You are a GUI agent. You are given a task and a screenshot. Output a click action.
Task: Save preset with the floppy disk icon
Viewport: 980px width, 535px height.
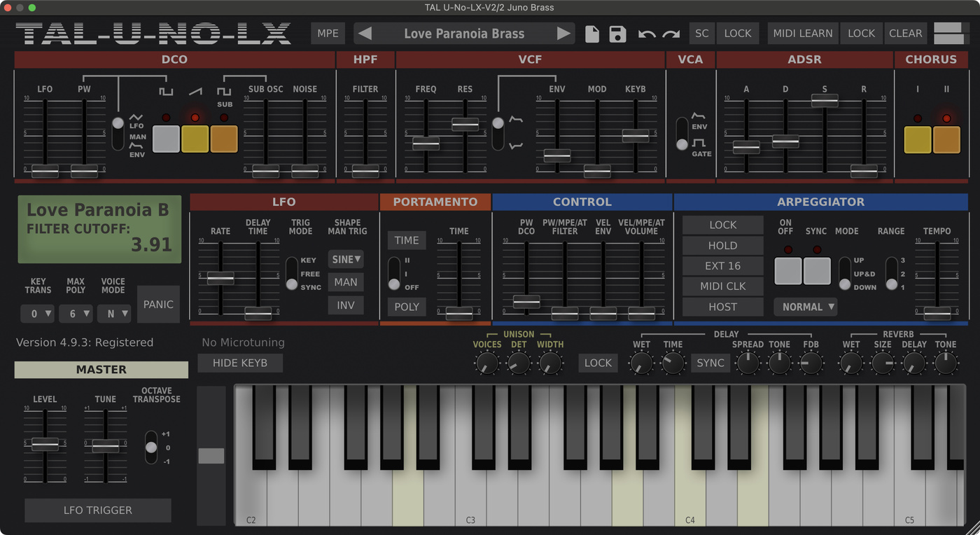617,34
